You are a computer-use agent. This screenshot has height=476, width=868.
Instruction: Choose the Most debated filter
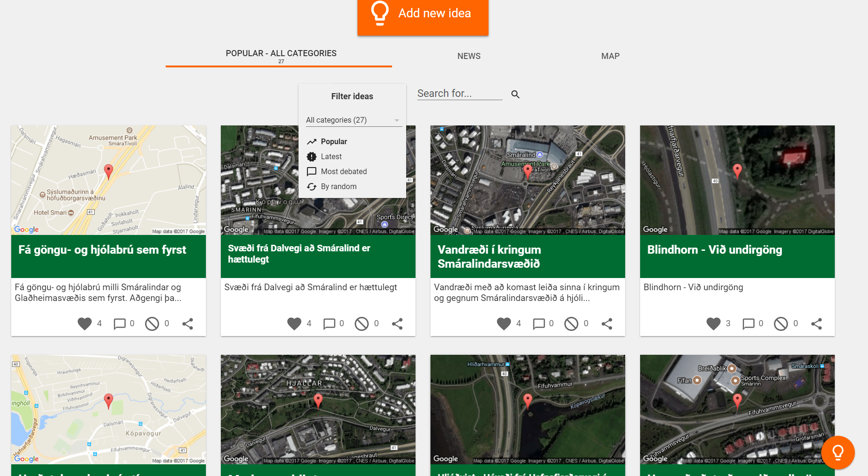click(x=343, y=171)
